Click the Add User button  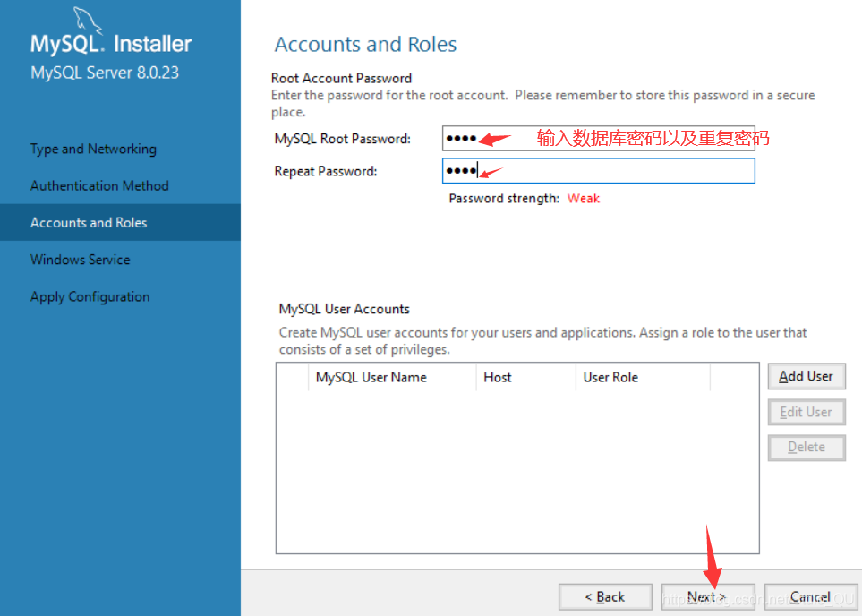807,376
